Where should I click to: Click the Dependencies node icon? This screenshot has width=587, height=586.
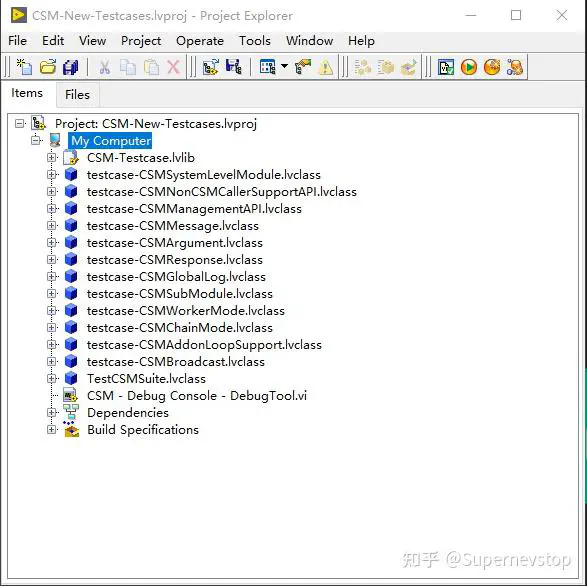(x=71, y=412)
